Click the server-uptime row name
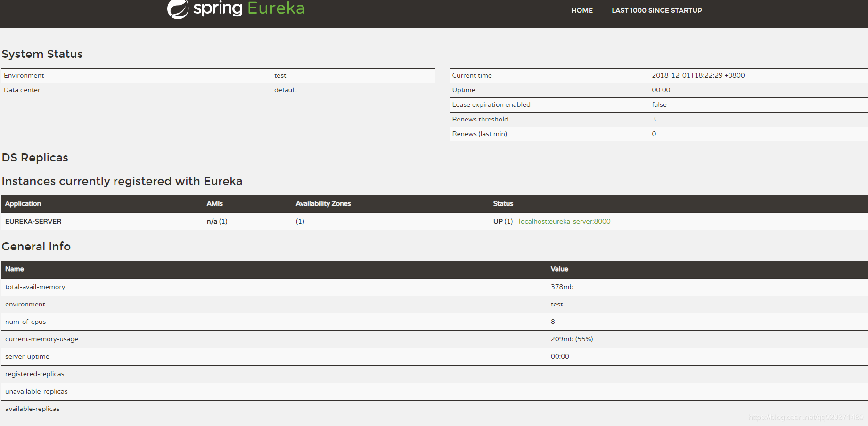The width and height of the screenshot is (868, 426). coord(27,356)
